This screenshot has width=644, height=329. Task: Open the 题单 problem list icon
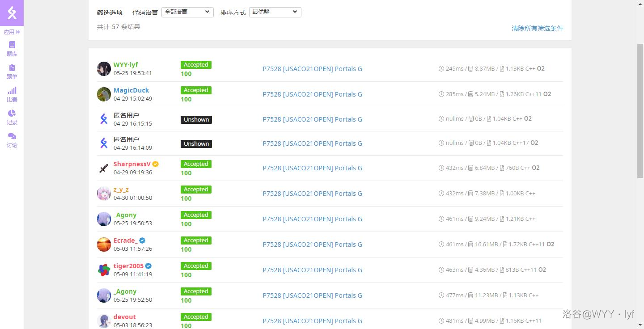point(12,71)
